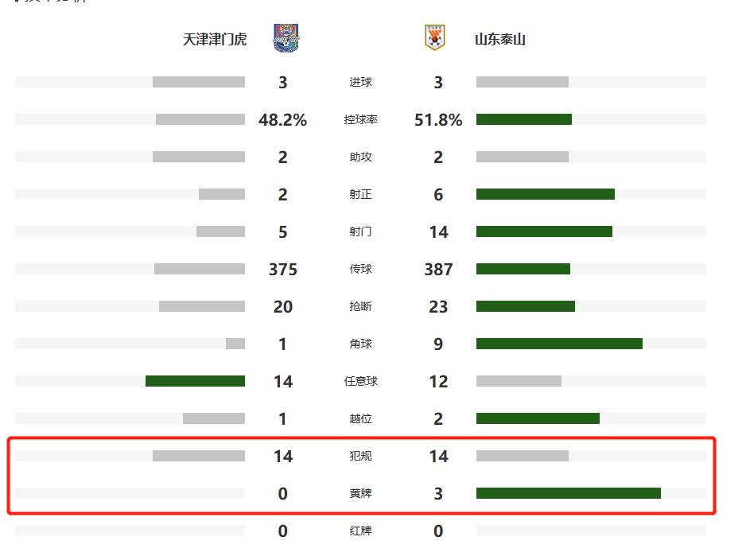Click the 红牌 row label
This screenshot has width=746, height=560.
tap(360, 531)
